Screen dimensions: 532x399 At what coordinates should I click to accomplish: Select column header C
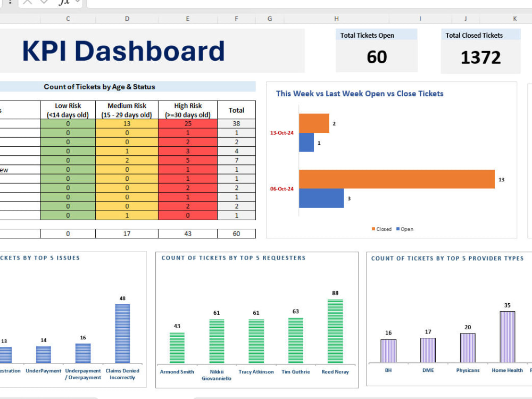point(68,18)
